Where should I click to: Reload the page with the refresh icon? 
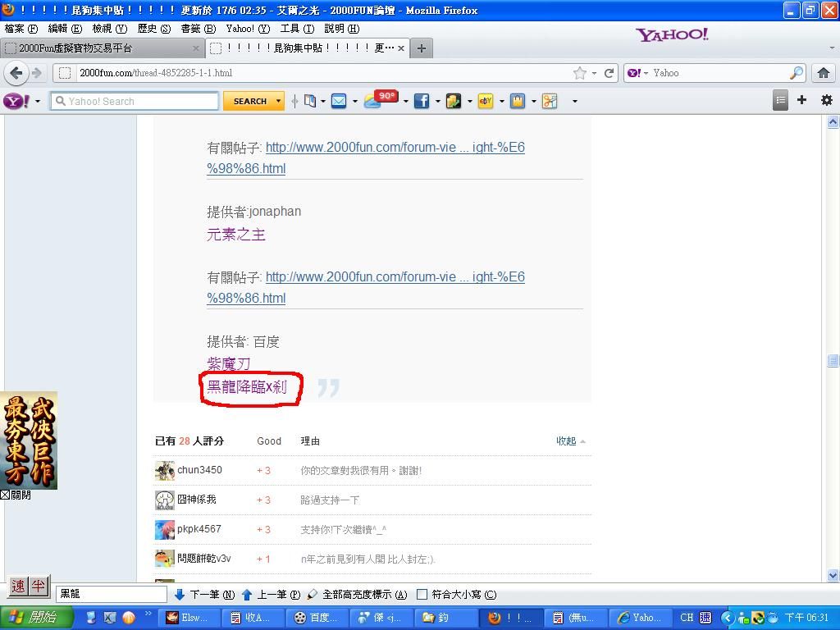tap(609, 73)
